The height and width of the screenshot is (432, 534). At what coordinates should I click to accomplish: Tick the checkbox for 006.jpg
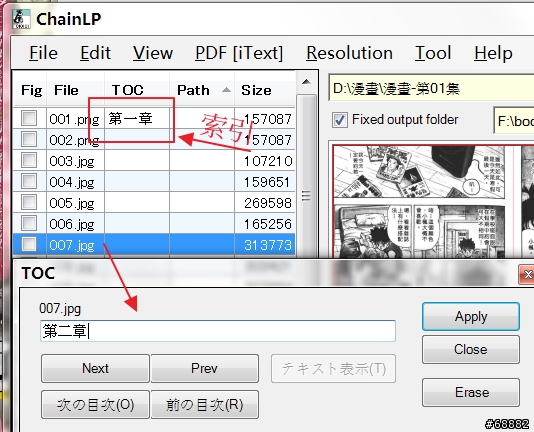tap(29, 223)
